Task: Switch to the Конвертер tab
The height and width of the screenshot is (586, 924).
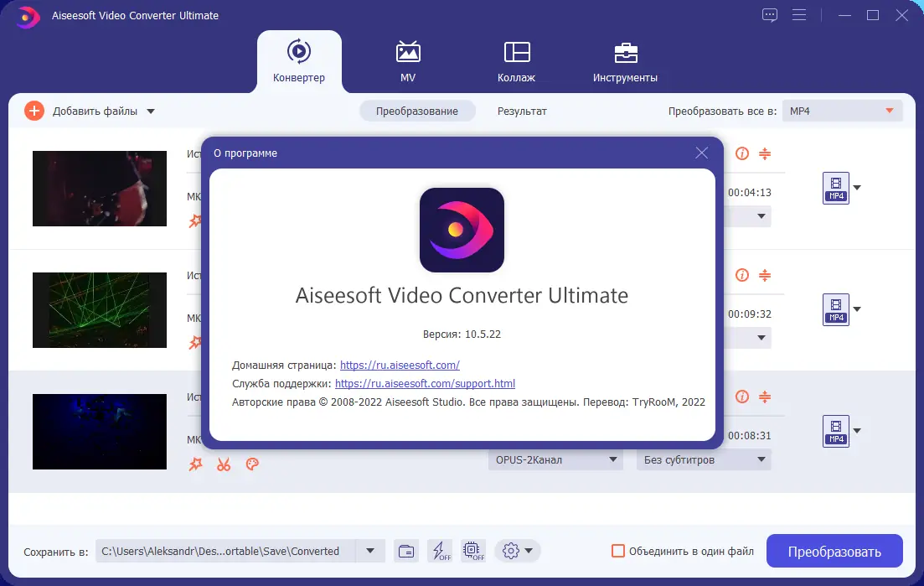Action: (299, 62)
